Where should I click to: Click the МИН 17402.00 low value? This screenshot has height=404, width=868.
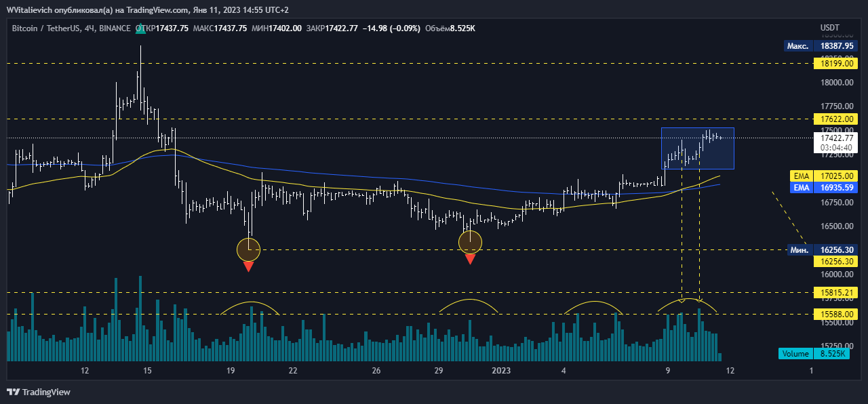coord(276,28)
